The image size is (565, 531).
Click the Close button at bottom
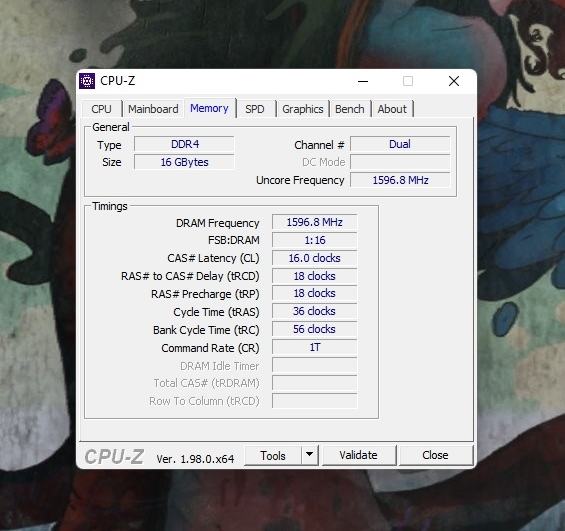(435, 455)
